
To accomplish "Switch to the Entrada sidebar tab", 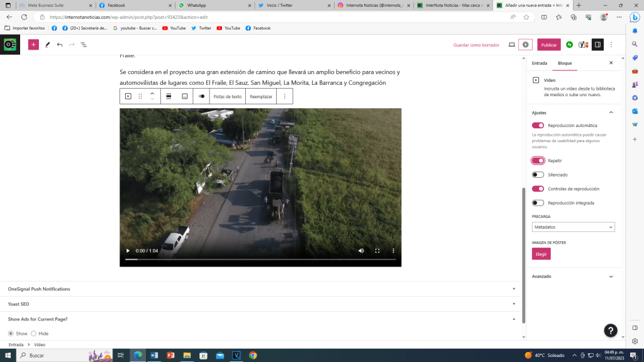I will click(540, 63).
